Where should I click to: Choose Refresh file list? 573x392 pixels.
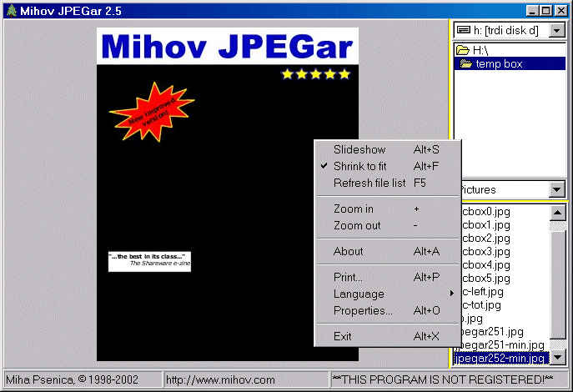pos(369,183)
